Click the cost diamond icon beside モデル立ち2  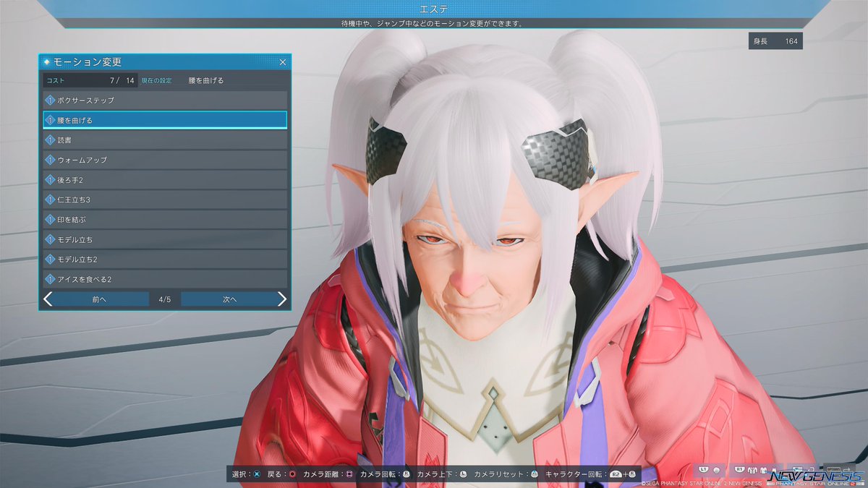(51, 259)
